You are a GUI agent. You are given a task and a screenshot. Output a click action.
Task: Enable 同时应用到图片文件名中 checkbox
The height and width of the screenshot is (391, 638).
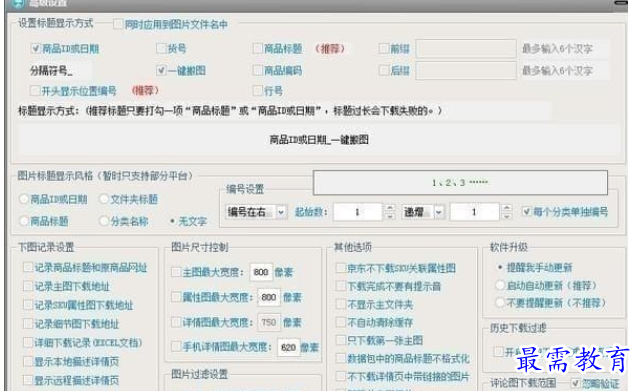pyautogui.click(x=118, y=24)
